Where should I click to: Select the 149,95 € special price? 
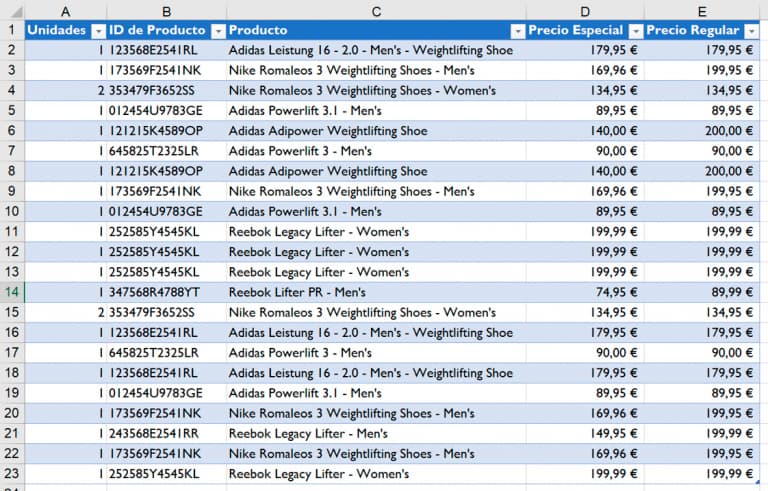point(585,433)
